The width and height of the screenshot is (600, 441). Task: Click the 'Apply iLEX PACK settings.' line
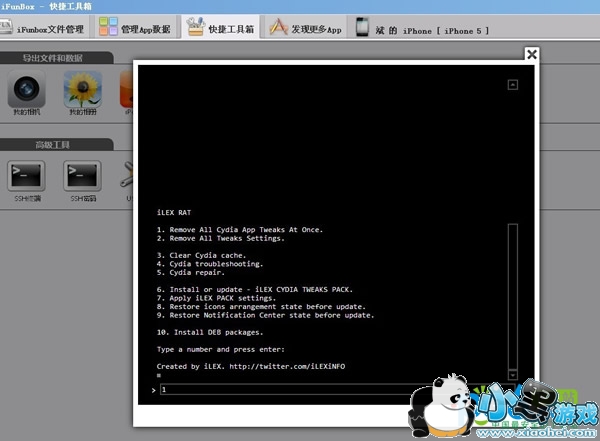(216, 298)
